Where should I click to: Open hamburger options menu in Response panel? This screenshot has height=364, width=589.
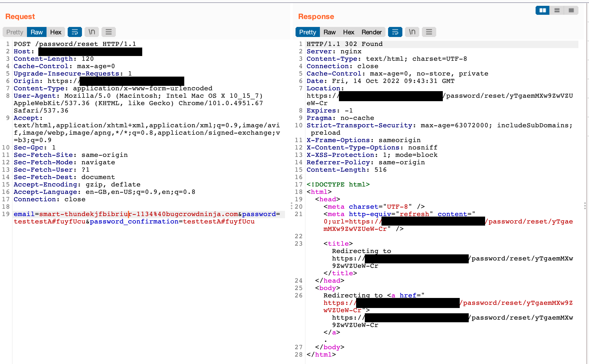click(429, 32)
